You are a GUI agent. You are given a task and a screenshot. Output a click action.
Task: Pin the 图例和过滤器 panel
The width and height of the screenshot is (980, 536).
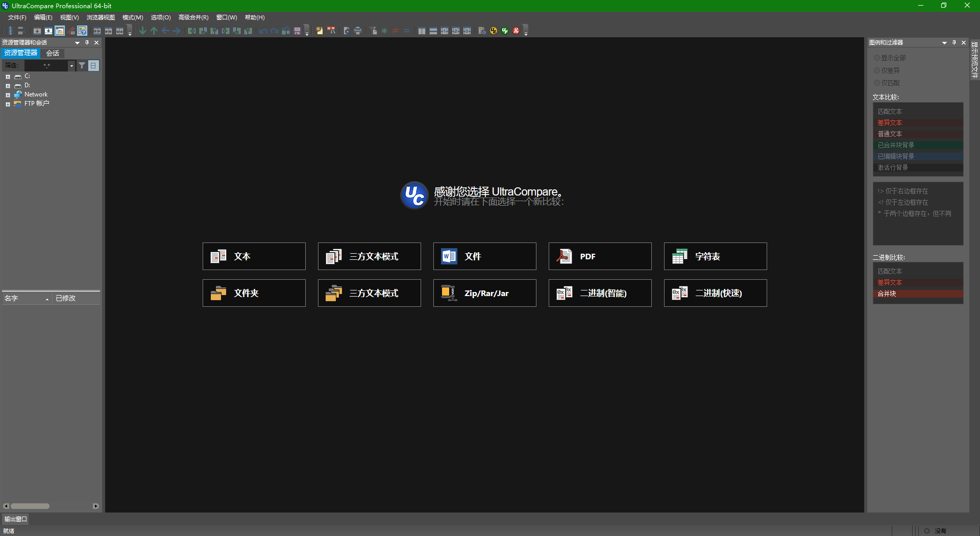954,42
